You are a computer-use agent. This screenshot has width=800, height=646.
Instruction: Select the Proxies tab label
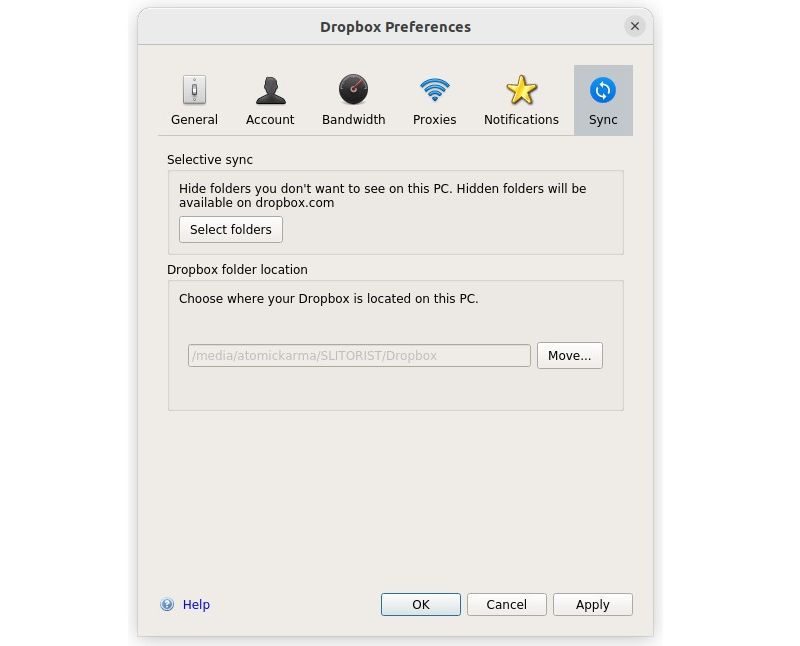pos(434,120)
